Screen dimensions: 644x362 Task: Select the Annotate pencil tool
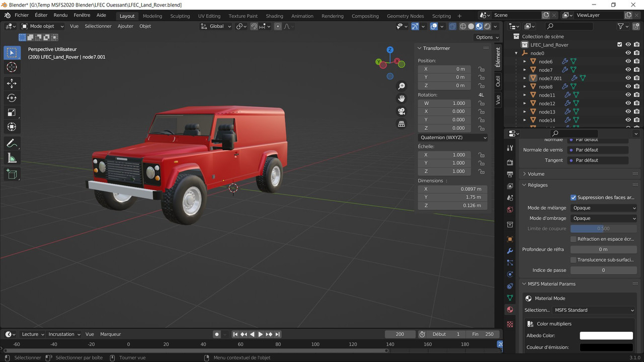12,144
